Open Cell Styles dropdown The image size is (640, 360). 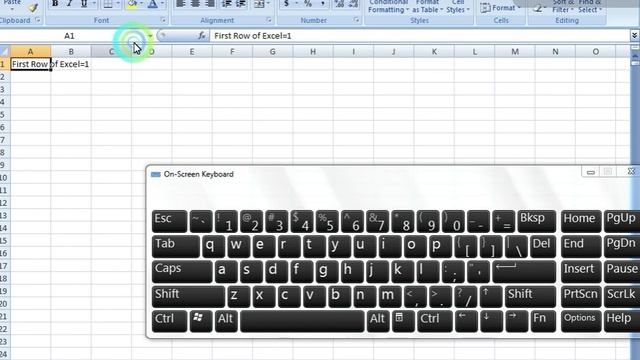pos(458,7)
